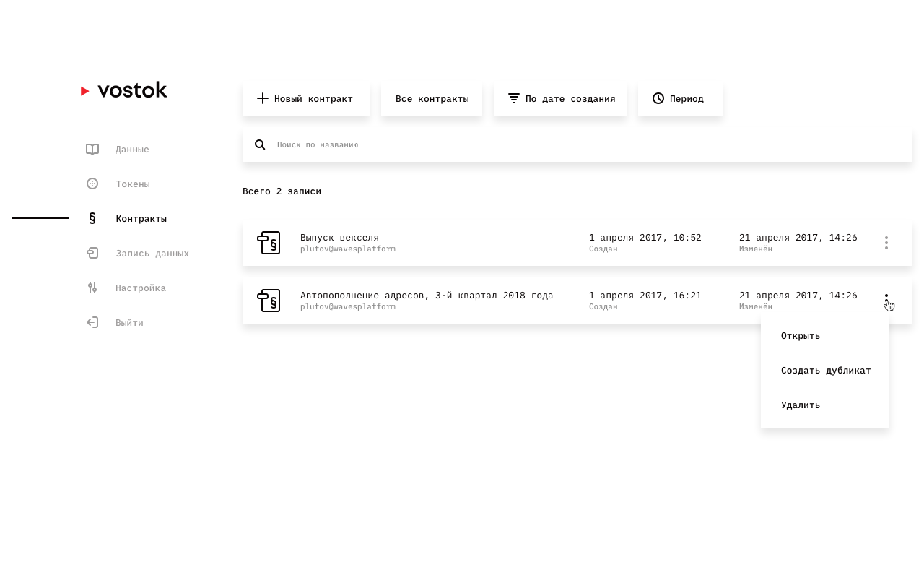Viewport: 924px width, 578px height.
Task: Click the token icon beside Токены
Action: click(92, 184)
